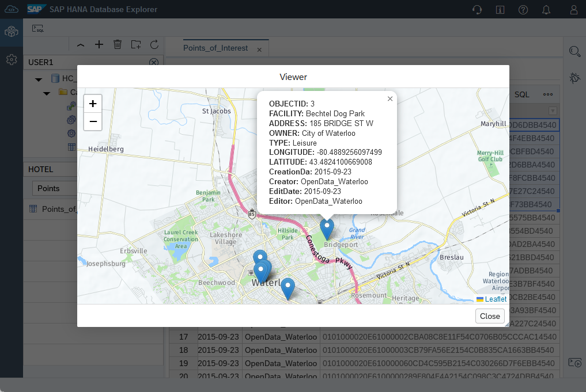
Task: Close the Points_of_Interest tab
Action: pyautogui.click(x=259, y=50)
